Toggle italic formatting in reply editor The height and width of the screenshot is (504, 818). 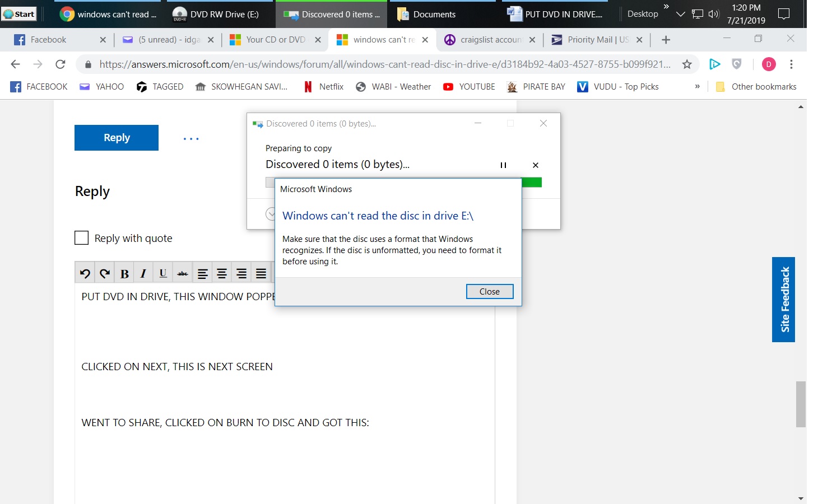143,273
